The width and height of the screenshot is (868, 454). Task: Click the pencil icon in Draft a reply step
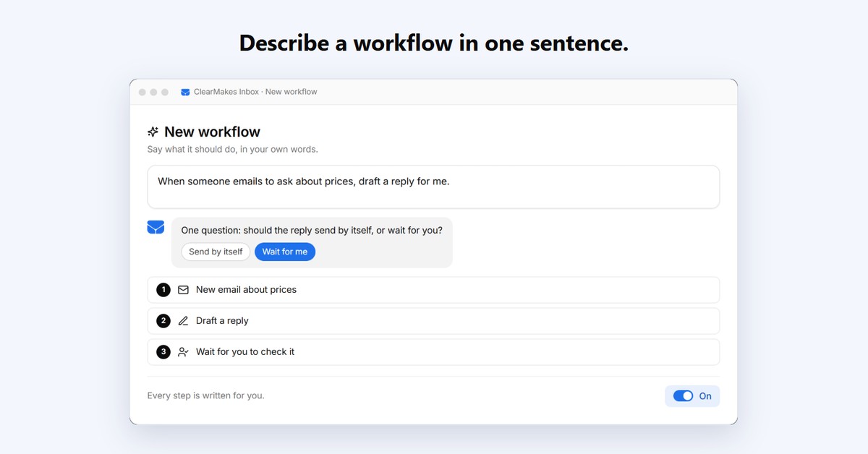coord(183,321)
